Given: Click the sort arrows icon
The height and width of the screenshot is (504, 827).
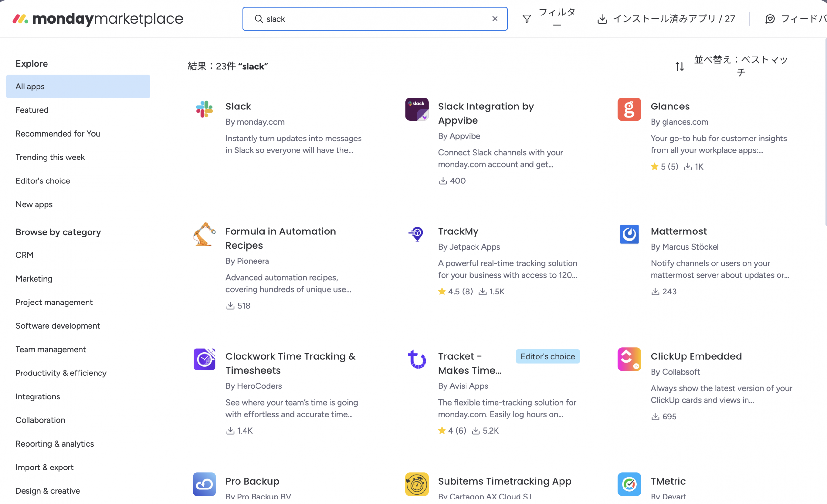Looking at the screenshot, I should [680, 67].
